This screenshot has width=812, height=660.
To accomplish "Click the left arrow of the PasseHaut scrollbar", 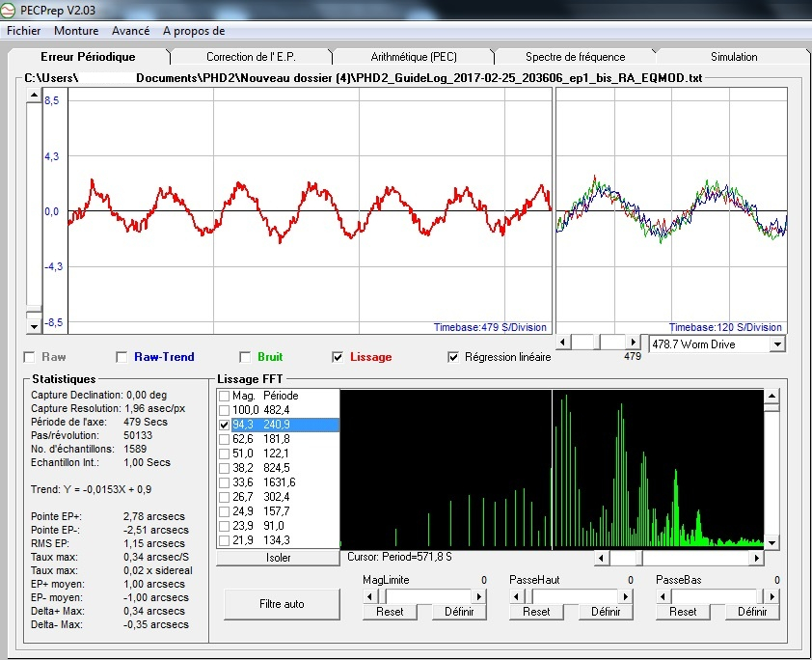I will (x=517, y=595).
